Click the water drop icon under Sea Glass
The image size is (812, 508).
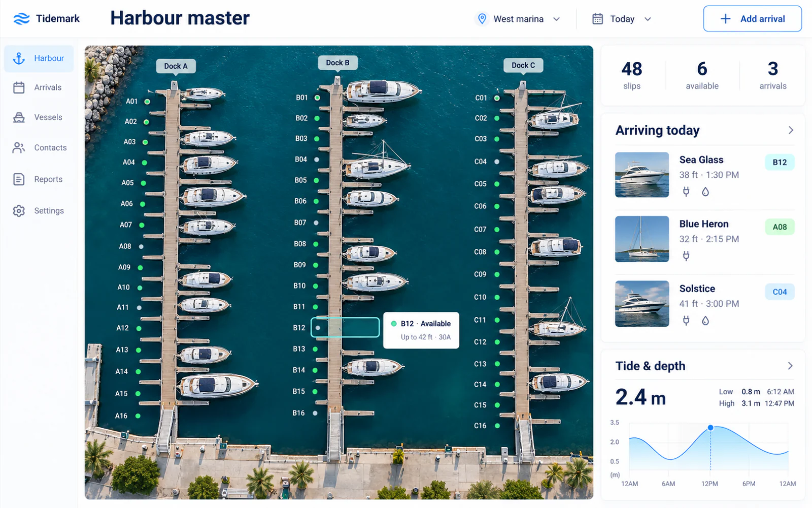click(705, 192)
